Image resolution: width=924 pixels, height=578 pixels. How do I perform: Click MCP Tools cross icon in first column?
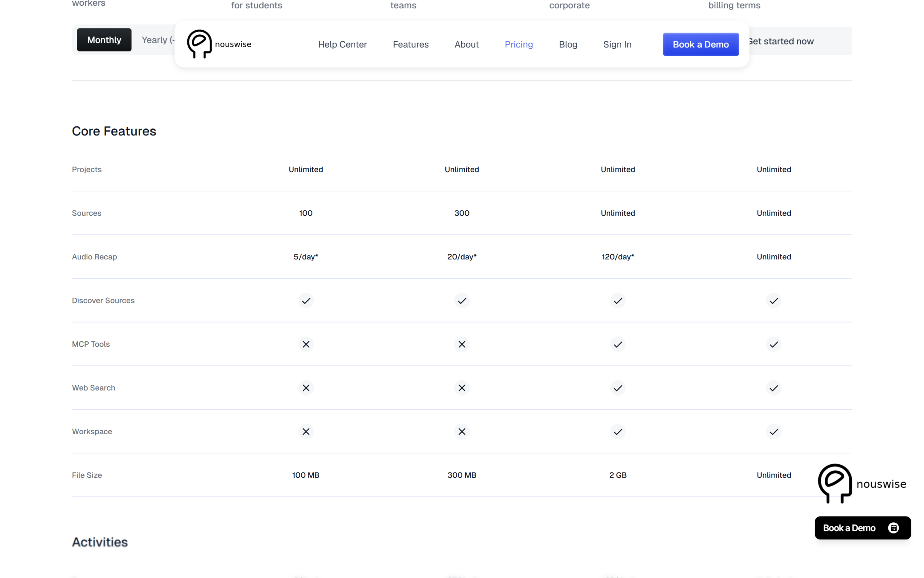(x=305, y=344)
